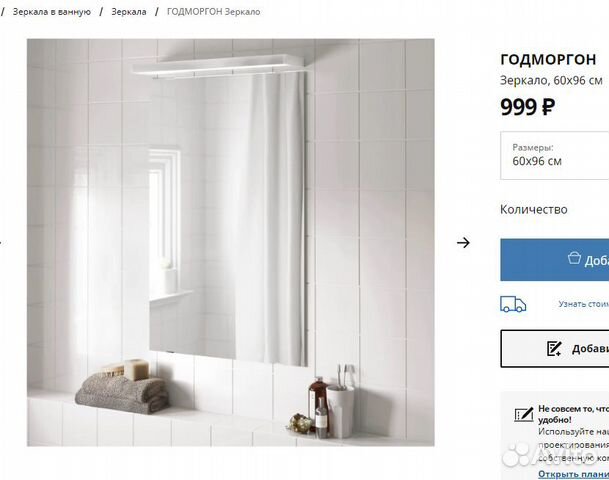Click the Количество label
Viewport: 609px width, 480px height.
(534, 209)
